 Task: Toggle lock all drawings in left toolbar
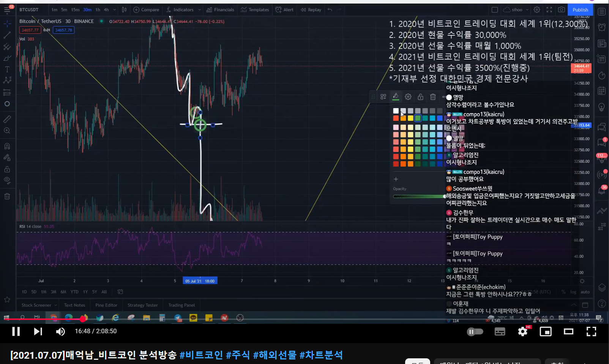pos(7,169)
